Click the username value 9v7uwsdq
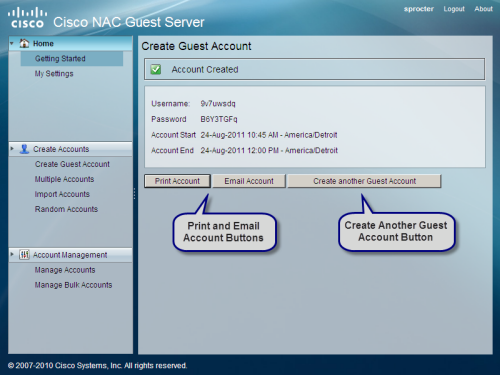The width and height of the screenshot is (500, 375). pos(218,104)
